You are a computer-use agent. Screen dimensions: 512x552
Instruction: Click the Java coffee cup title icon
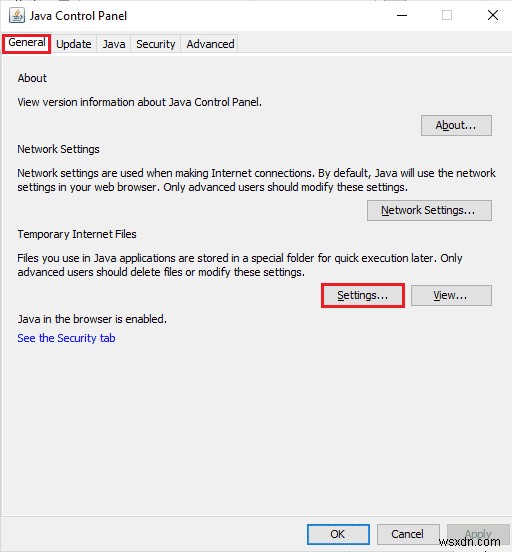click(x=17, y=15)
